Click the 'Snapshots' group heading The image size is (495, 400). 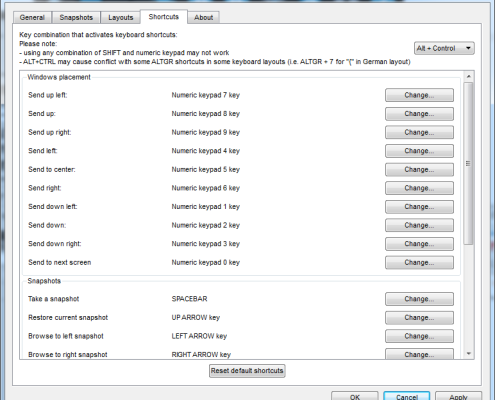coord(44,281)
